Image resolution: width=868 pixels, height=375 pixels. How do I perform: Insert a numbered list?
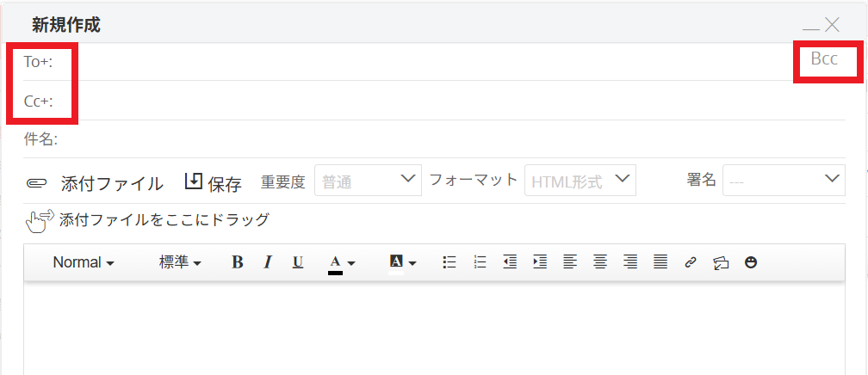click(480, 262)
